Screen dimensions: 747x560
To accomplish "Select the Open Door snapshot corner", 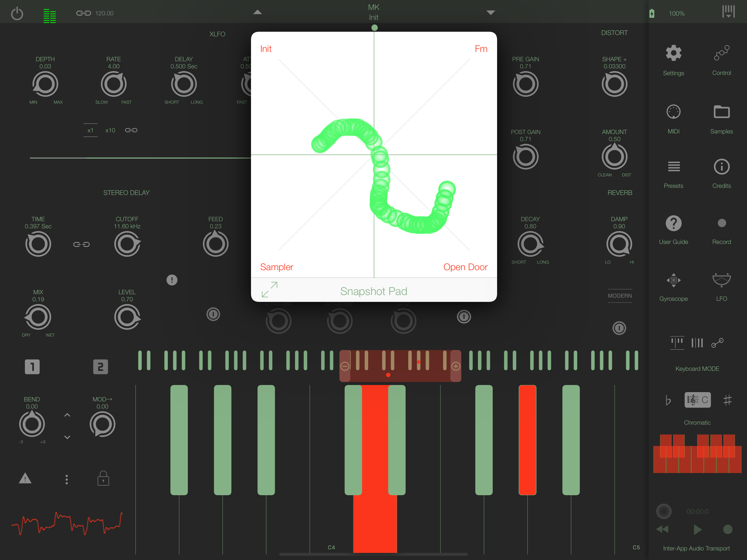I will point(465,267).
